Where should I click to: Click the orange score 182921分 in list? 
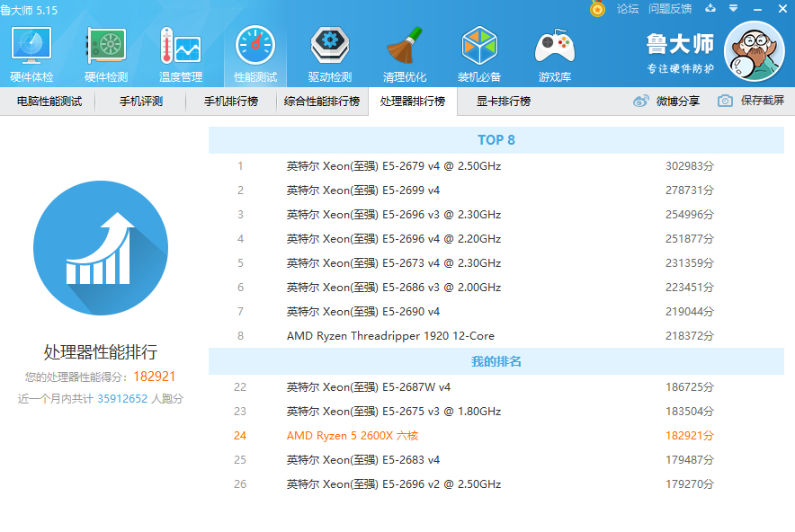tap(690, 436)
